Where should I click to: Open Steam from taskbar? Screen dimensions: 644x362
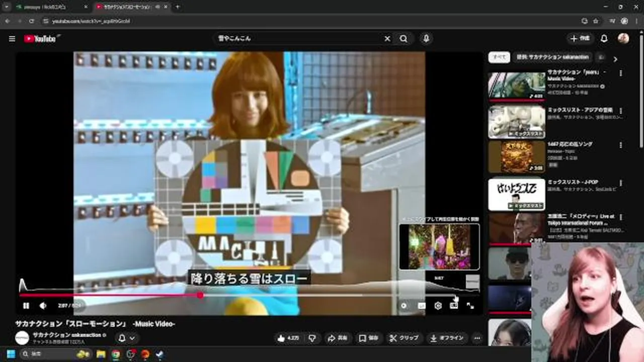coord(160,354)
